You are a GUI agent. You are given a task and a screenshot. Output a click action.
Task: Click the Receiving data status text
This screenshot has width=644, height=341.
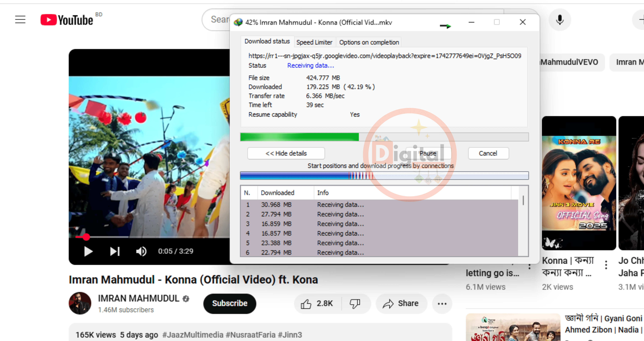point(311,66)
